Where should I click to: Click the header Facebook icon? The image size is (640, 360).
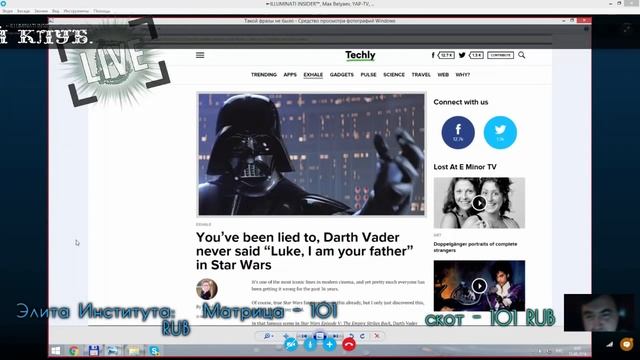point(433,55)
